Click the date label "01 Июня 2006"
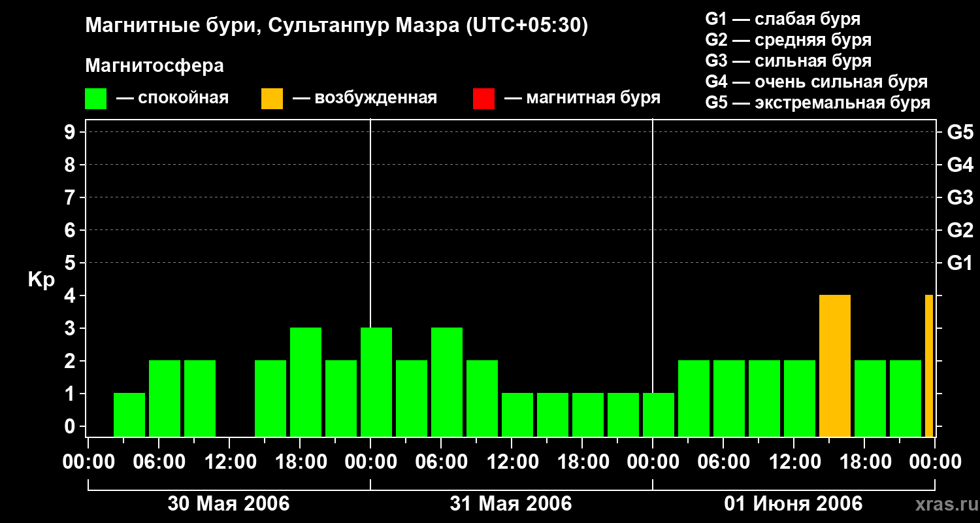 (793, 504)
